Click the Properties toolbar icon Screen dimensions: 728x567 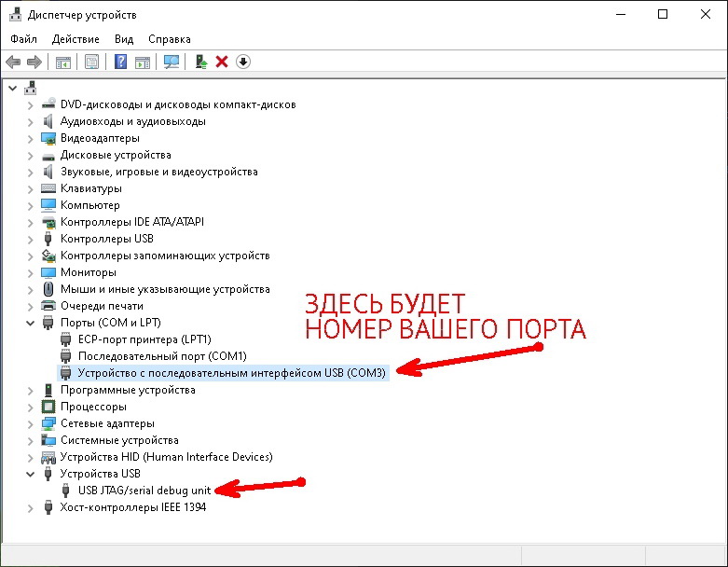92,62
